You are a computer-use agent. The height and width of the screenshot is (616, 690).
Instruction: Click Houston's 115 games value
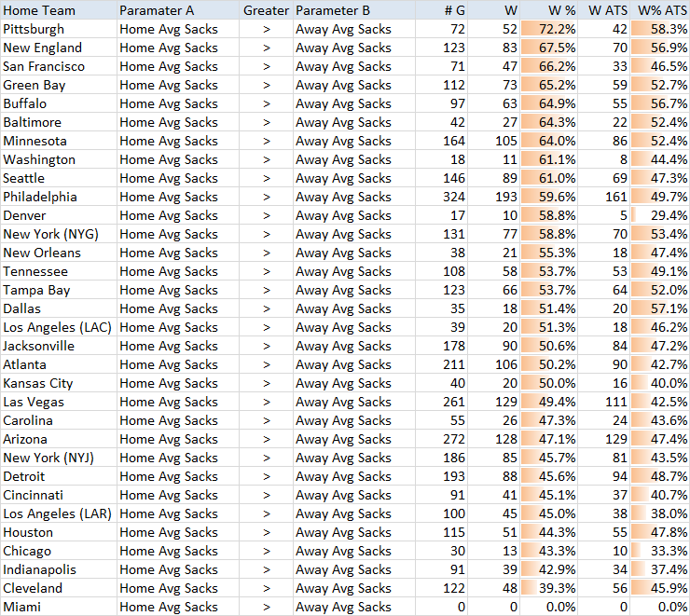pos(441,532)
